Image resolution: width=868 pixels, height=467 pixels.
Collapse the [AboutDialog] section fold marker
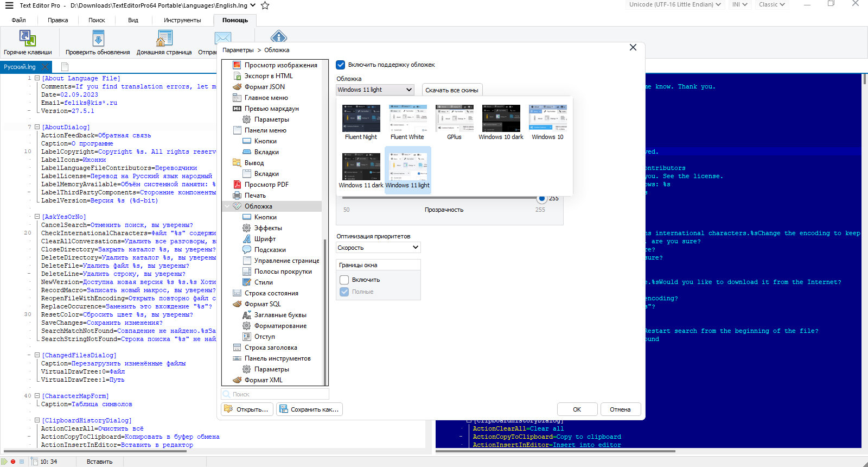[x=37, y=127]
